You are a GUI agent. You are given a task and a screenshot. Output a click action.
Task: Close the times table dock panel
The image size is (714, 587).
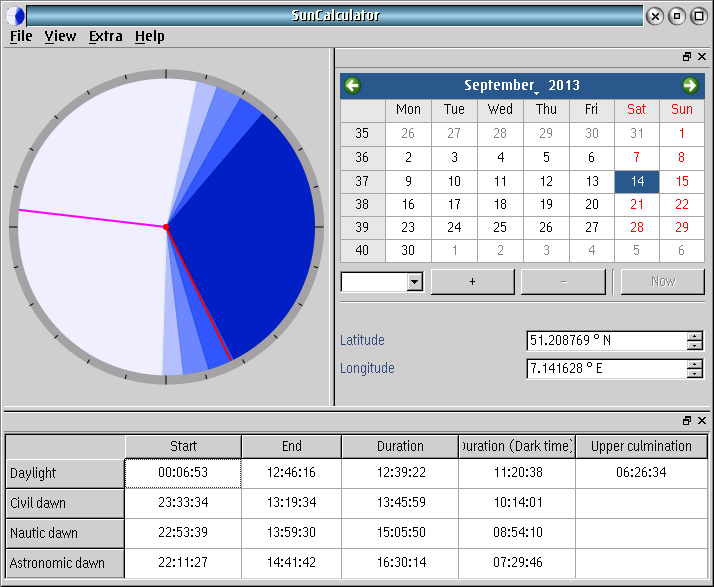[702, 420]
